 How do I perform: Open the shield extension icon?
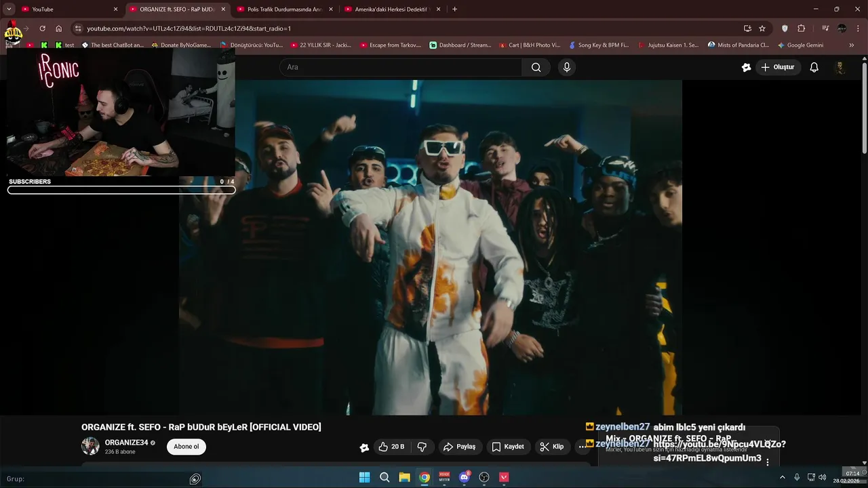point(785,28)
